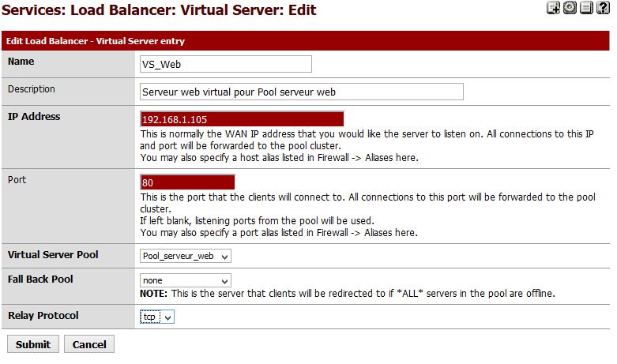
Task: Open the gear settings icon
Action: click(569, 9)
